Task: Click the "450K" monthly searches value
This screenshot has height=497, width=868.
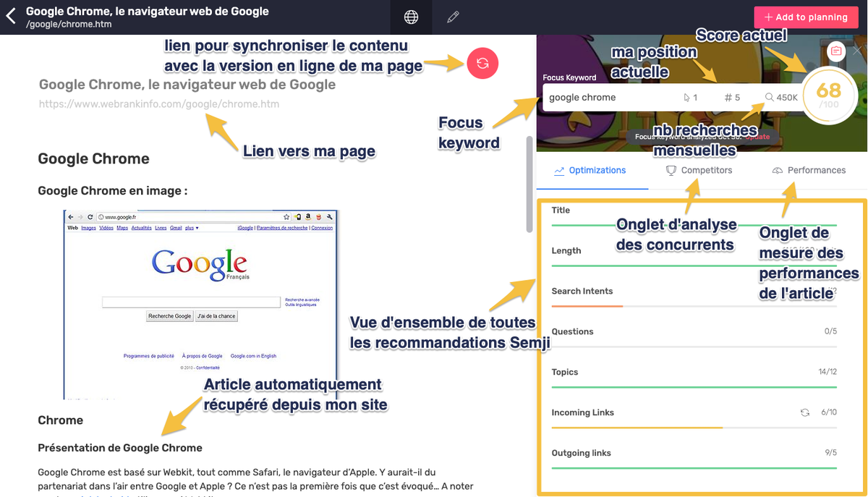Action: click(787, 97)
